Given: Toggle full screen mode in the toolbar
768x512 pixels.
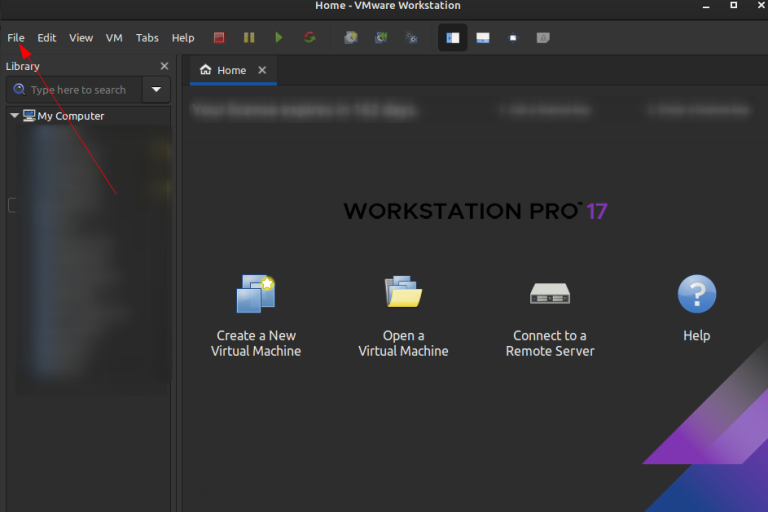Looking at the screenshot, I should [513, 38].
